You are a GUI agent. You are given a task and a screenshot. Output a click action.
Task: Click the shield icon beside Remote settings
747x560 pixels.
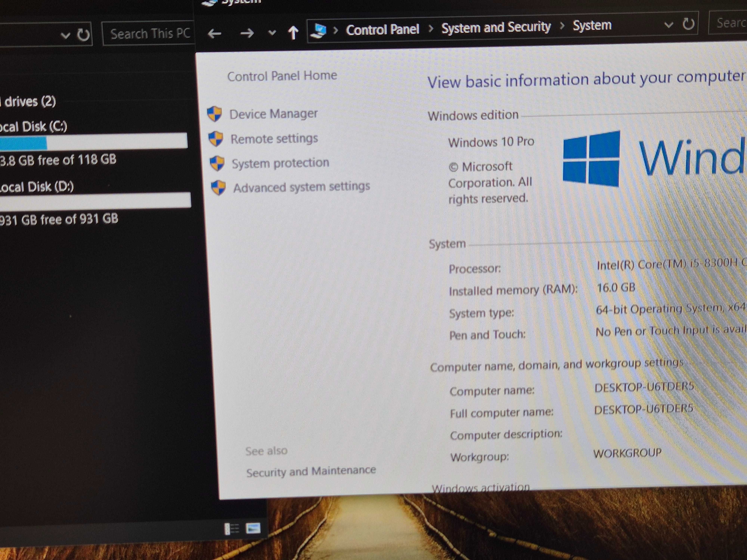pos(216,138)
